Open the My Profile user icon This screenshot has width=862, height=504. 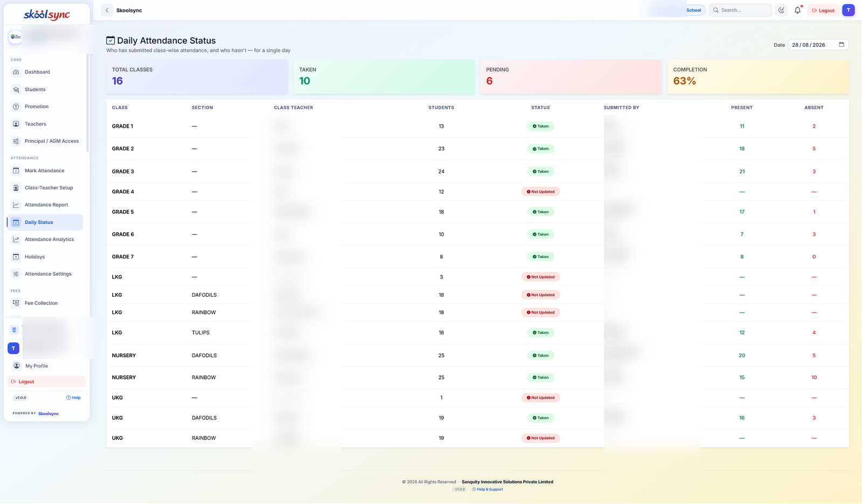17,366
